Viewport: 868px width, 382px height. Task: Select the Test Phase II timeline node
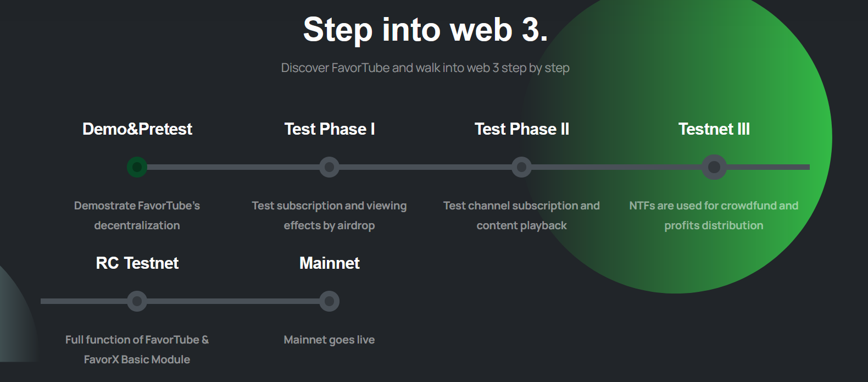click(521, 167)
